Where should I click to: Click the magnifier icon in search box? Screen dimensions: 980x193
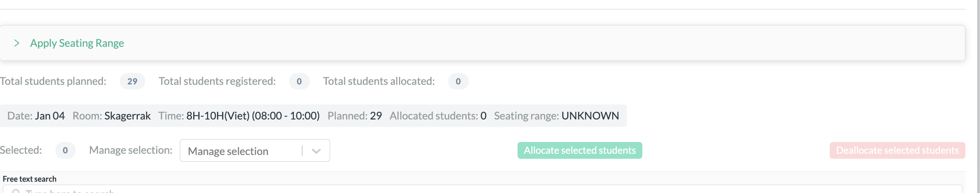tap(16, 191)
